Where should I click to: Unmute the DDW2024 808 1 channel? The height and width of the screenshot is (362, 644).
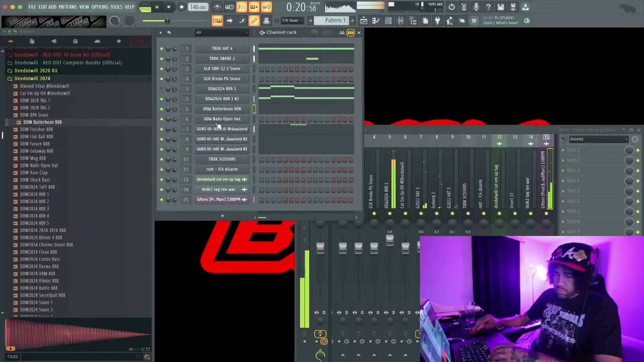pyautogui.click(x=162, y=89)
